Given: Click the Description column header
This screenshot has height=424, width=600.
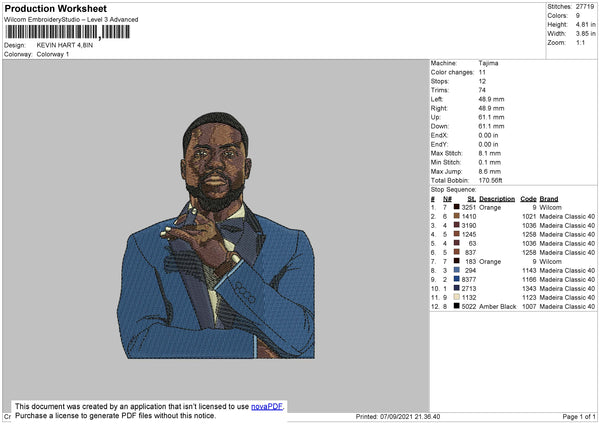Looking at the screenshot, I should pyautogui.click(x=497, y=199).
